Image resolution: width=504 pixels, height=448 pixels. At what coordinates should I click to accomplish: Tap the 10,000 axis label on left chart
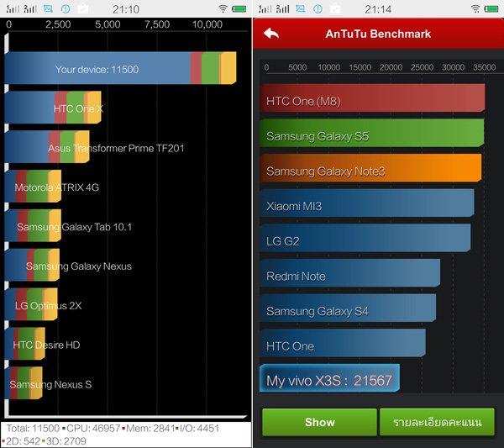(207, 24)
